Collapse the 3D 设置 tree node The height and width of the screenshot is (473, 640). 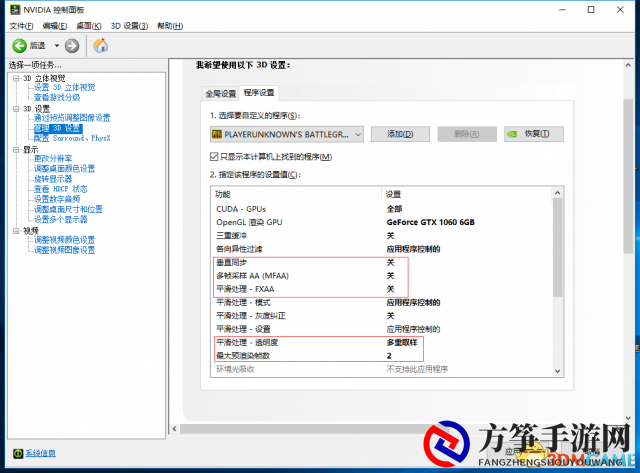point(16,109)
